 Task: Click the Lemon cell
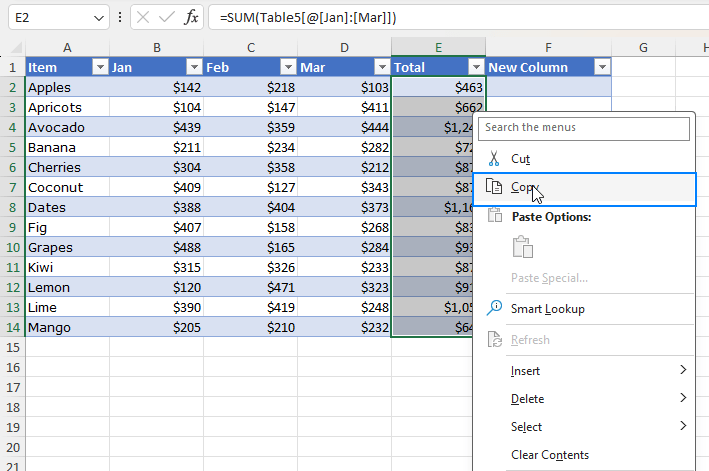pos(67,287)
